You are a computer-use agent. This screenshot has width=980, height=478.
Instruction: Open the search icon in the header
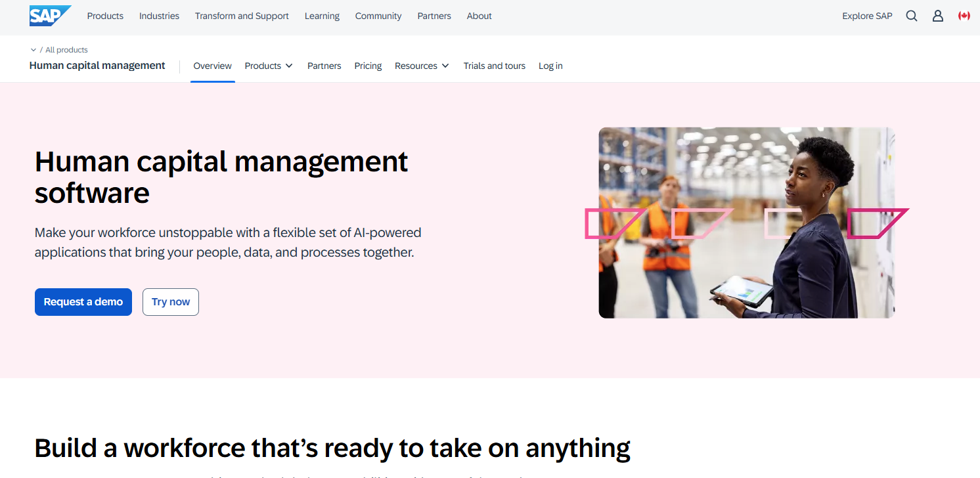(x=911, y=16)
